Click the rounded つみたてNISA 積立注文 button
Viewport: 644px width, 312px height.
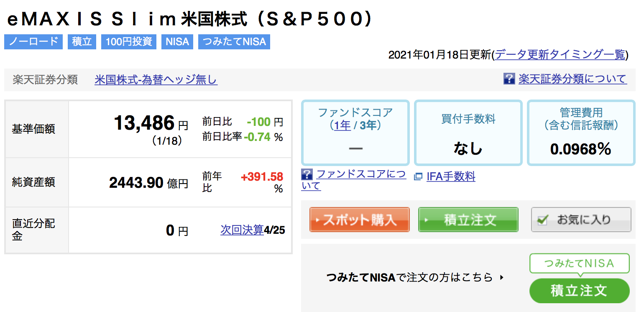579,291
